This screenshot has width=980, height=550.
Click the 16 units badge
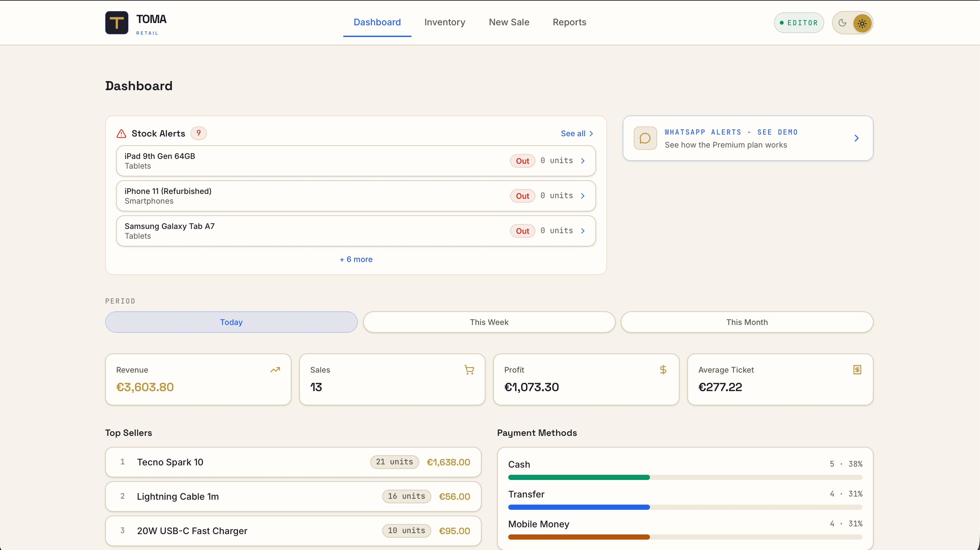point(407,496)
